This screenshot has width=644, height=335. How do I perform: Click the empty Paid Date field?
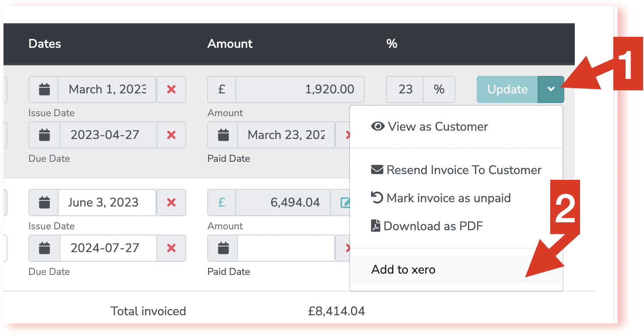[x=287, y=248]
